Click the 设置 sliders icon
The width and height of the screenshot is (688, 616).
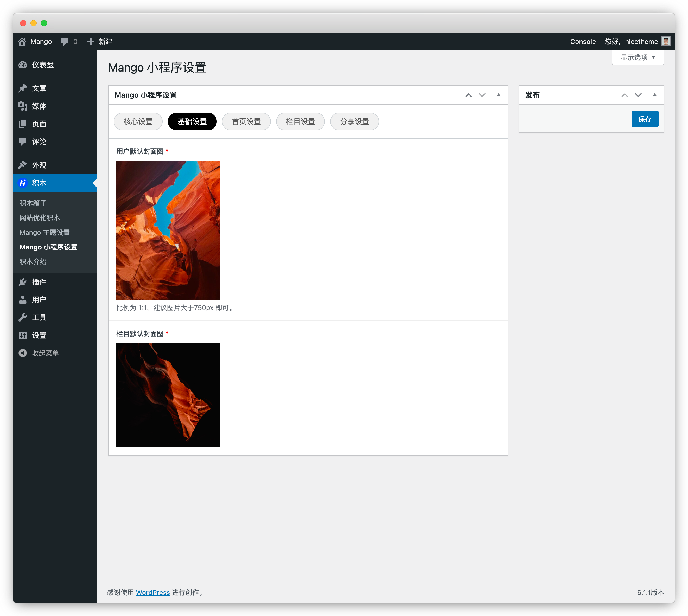point(23,335)
